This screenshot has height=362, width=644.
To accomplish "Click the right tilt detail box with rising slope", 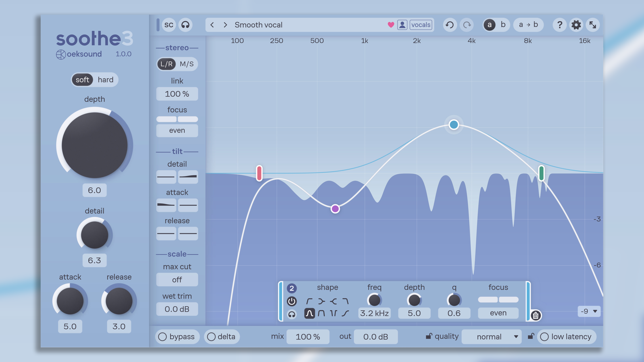I will pyautogui.click(x=188, y=177).
